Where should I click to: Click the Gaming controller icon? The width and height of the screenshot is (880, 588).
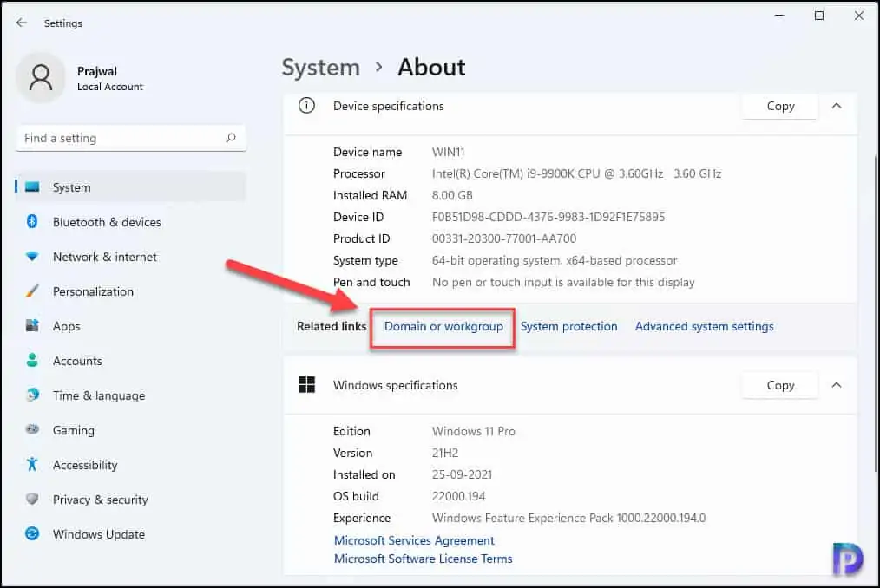point(33,430)
